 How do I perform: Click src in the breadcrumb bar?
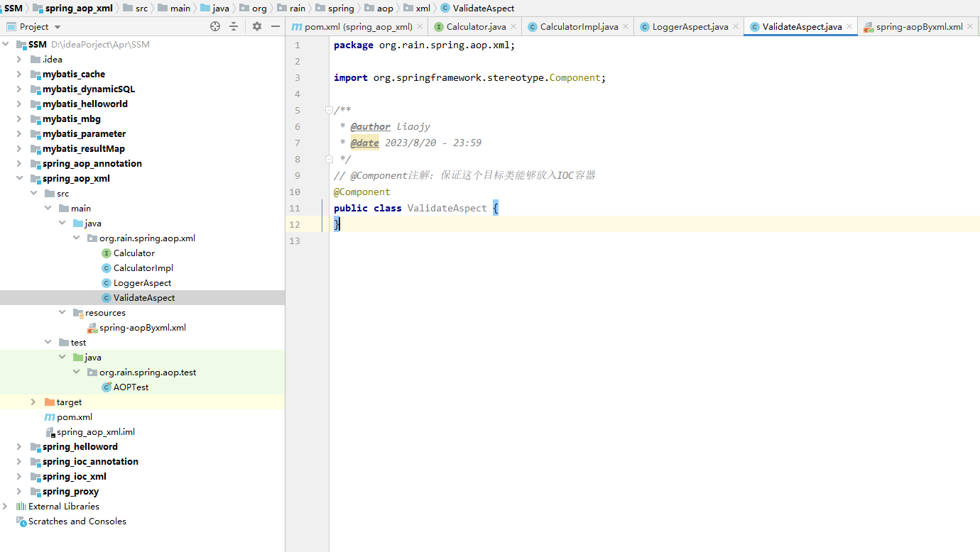click(136, 9)
